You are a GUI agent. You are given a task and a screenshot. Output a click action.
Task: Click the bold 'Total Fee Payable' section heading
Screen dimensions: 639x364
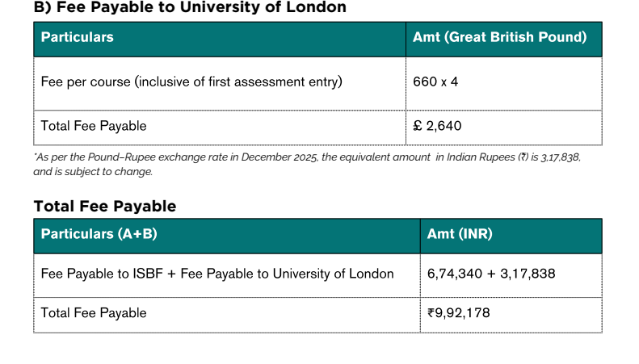[105, 206]
